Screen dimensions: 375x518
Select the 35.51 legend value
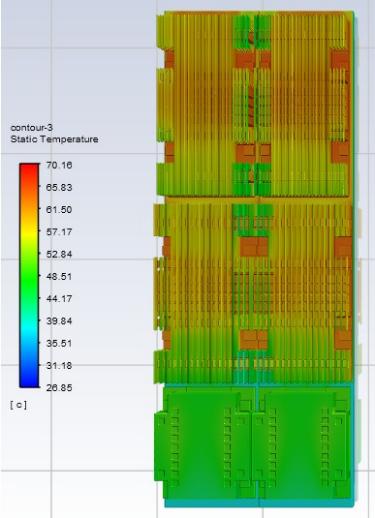(x=59, y=343)
